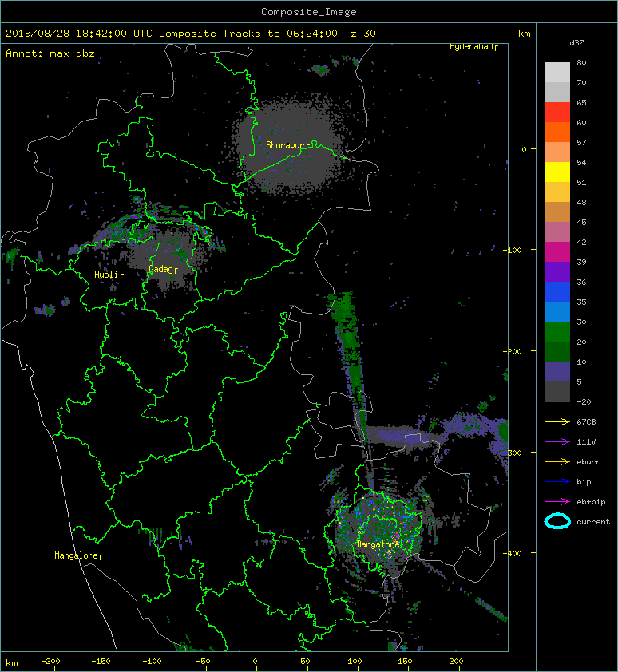The width and height of the screenshot is (618, 672).
Task: Click the 200 tick on the bottom axis
Action: click(x=456, y=662)
